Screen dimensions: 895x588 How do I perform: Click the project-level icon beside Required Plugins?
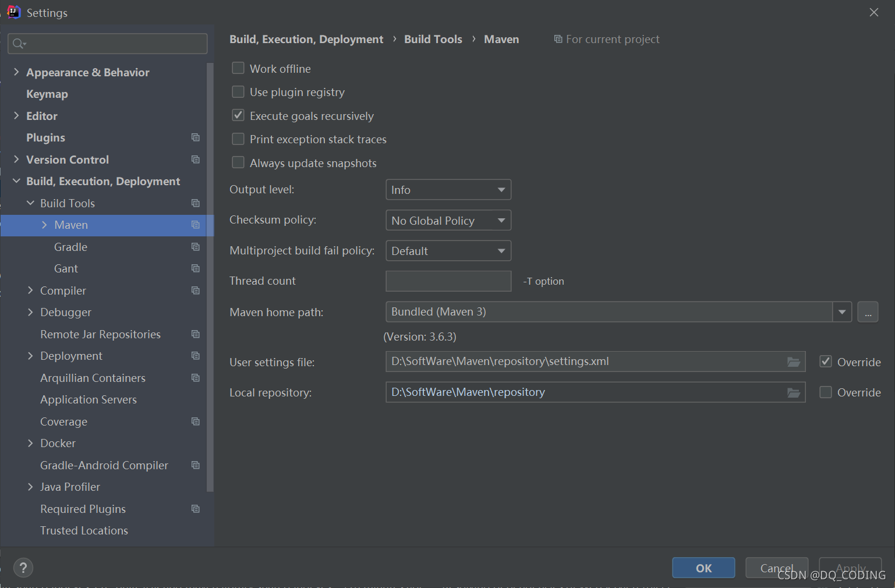coord(196,509)
